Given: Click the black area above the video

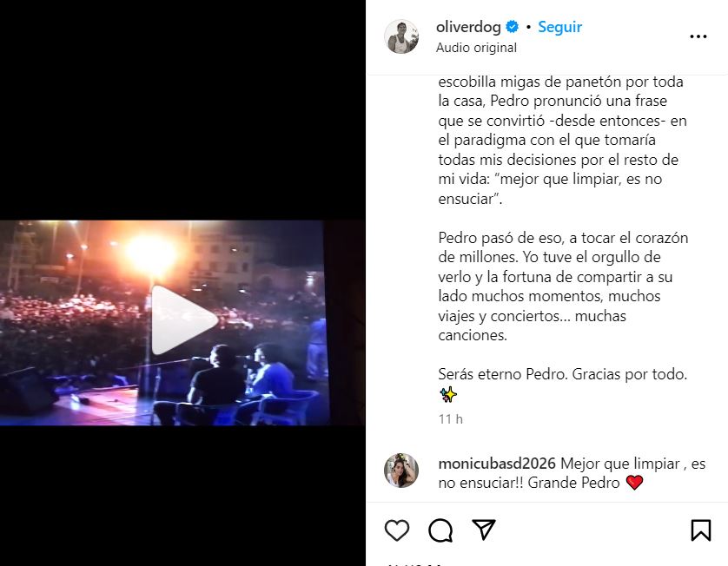Looking at the screenshot, I should click(182, 110).
